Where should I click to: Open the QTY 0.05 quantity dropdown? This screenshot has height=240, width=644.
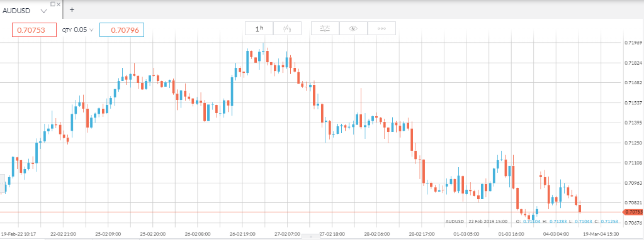(77, 30)
